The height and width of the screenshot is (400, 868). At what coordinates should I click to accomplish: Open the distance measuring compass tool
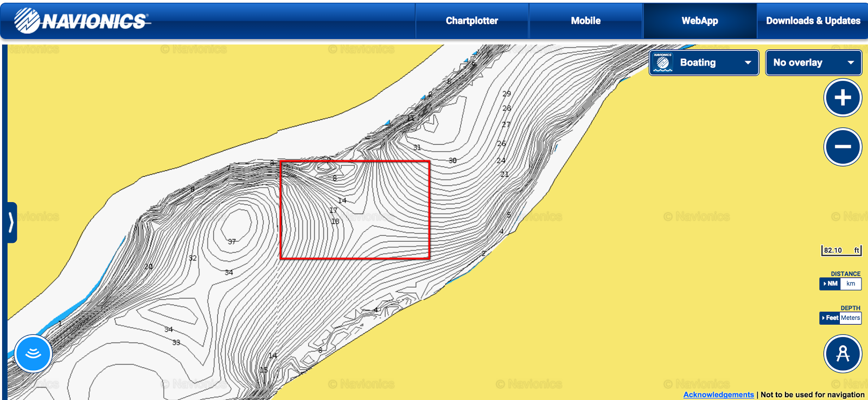pyautogui.click(x=843, y=353)
